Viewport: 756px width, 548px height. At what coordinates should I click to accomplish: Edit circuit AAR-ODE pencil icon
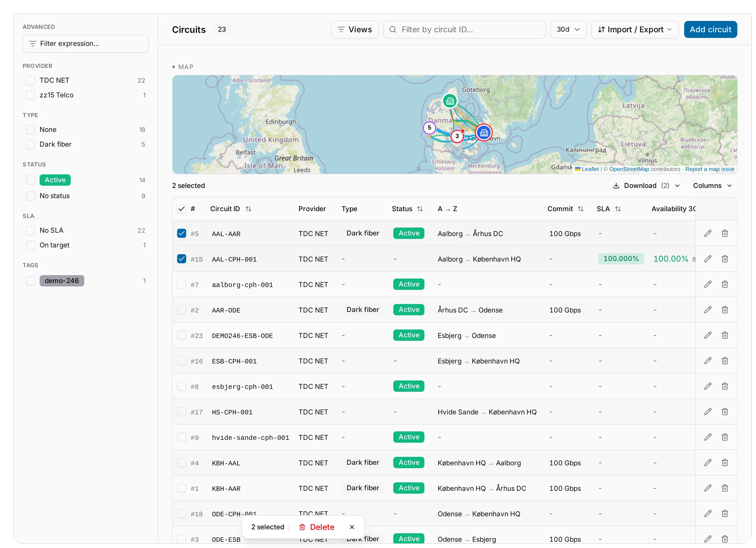coord(708,310)
